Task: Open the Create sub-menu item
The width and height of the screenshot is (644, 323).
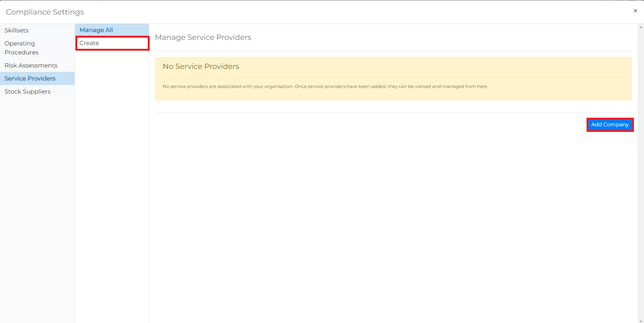Action: 90,43
